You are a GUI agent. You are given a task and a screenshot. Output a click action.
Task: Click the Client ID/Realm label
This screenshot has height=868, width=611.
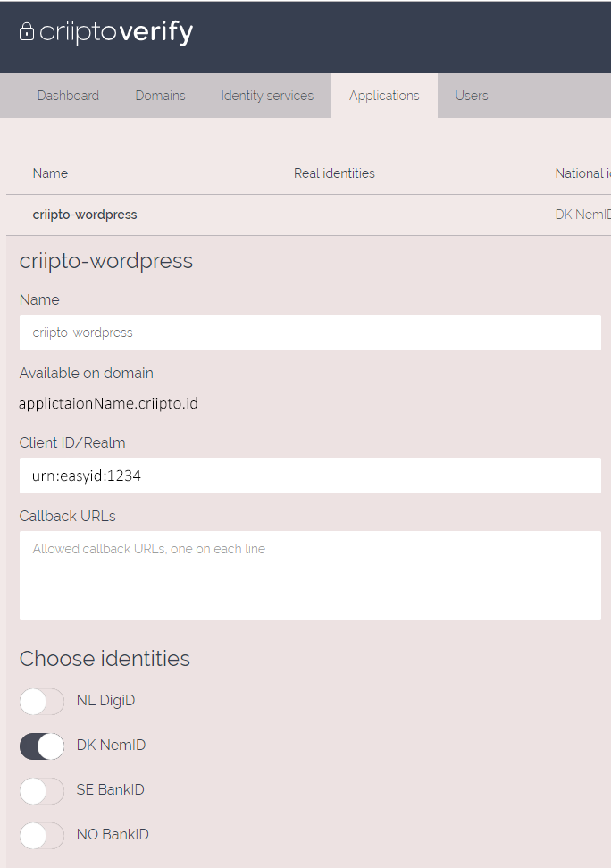click(x=72, y=442)
